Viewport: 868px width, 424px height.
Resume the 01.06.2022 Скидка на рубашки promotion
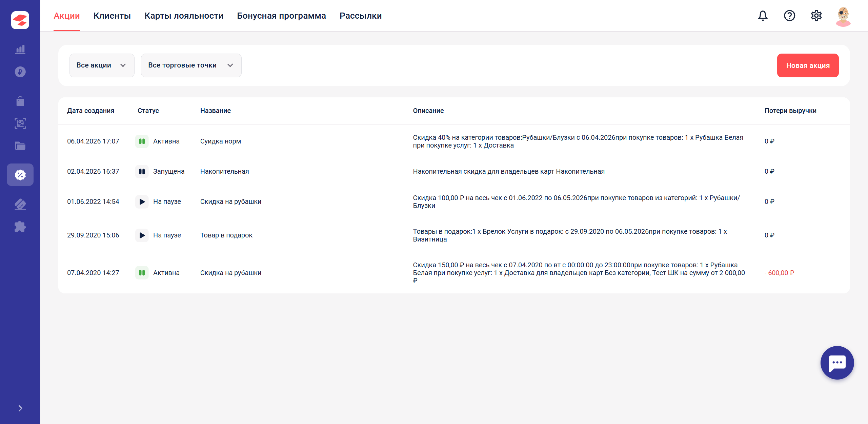[142, 201]
